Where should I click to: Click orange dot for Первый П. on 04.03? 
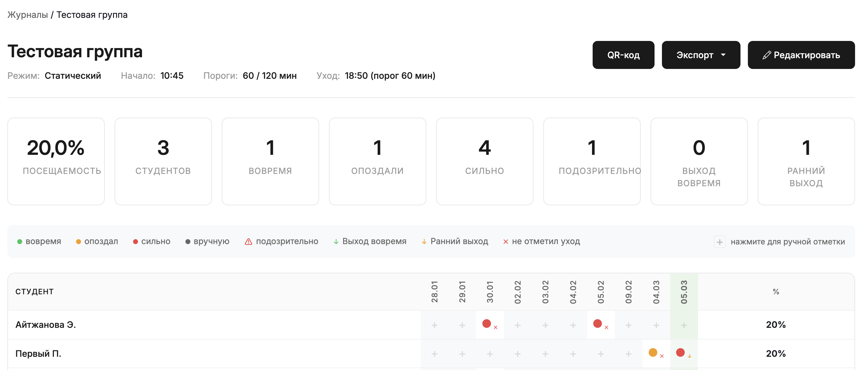[x=653, y=352]
